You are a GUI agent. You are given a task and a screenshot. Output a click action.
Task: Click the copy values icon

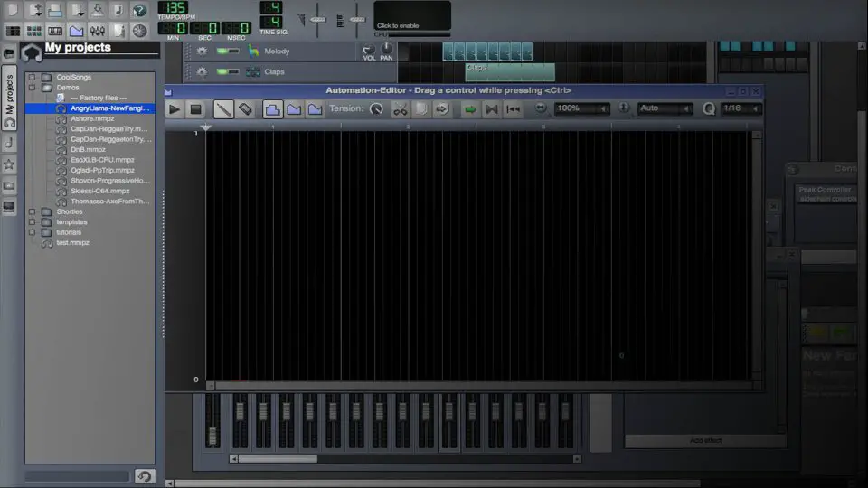[420, 109]
